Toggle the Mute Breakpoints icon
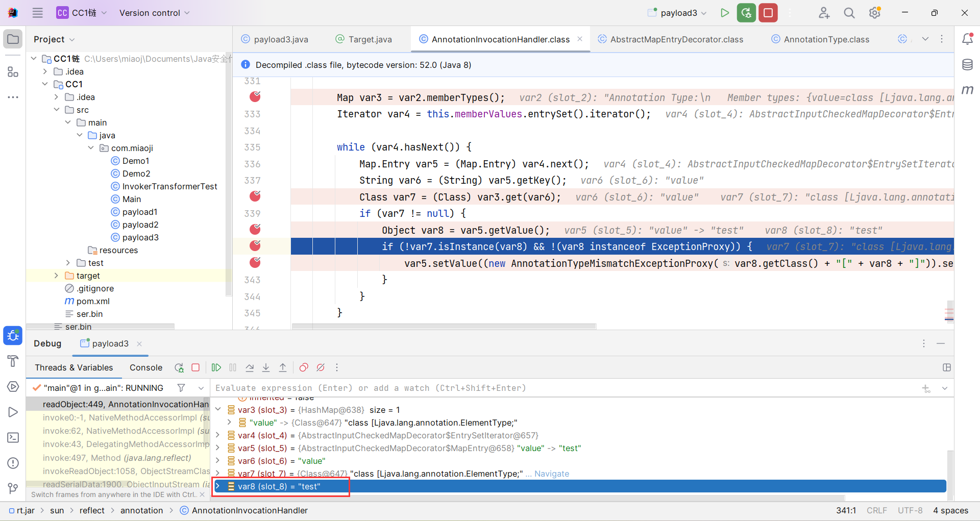This screenshot has width=980, height=521. tap(321, 367)
